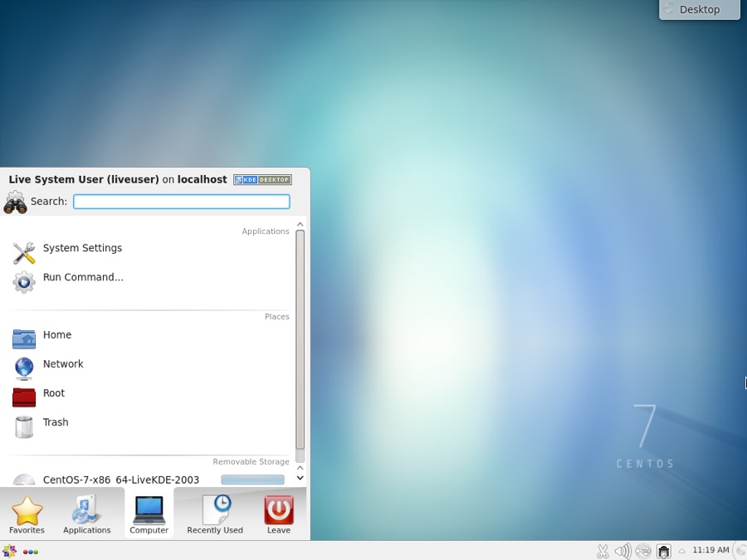Screen dimensions: 747x560
Task: Show the Recently Used tab
Action: pos(215,514)
